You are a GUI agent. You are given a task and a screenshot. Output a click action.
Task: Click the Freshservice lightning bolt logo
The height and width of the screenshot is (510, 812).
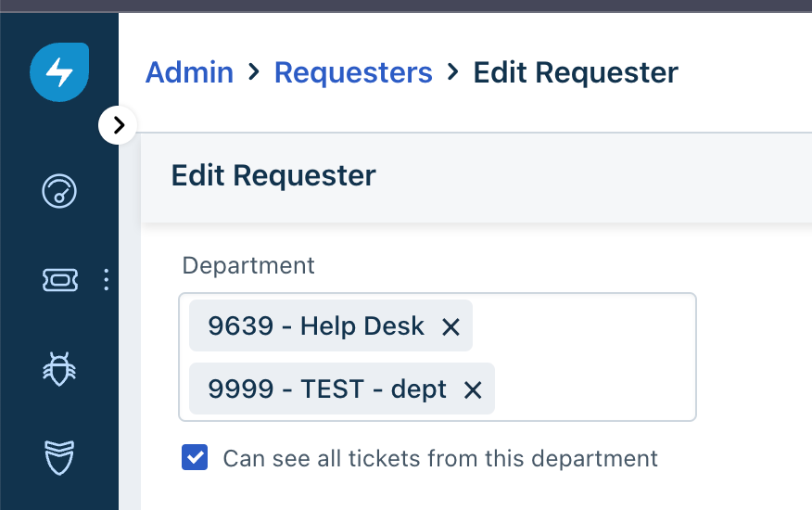coord(59,72)
